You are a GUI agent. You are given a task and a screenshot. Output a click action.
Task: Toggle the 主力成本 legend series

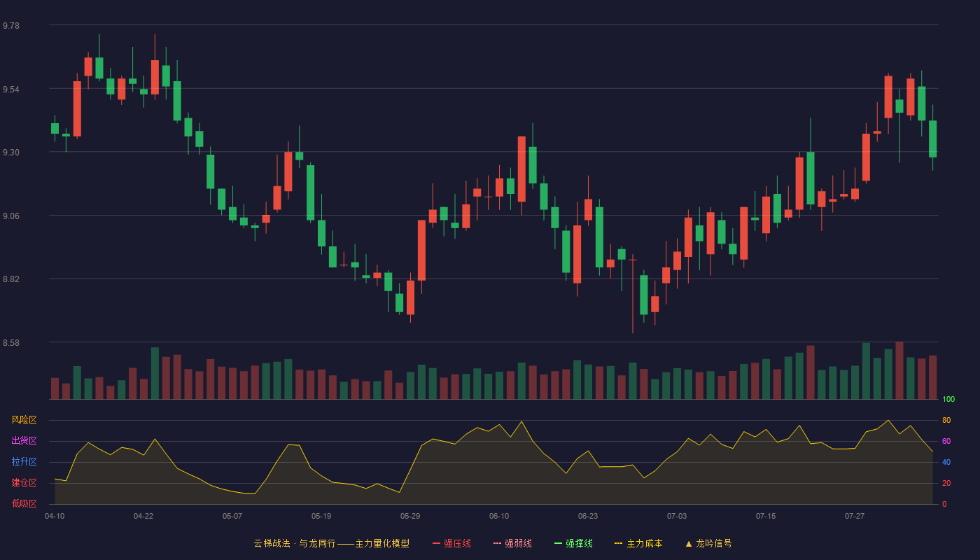pos(638,543)
